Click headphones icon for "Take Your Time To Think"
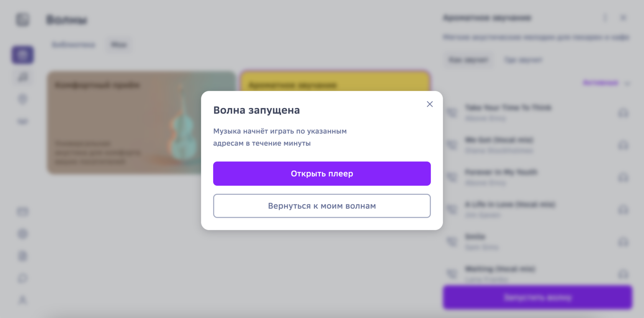Screen dimensions: 644x318 click(623, 113)
